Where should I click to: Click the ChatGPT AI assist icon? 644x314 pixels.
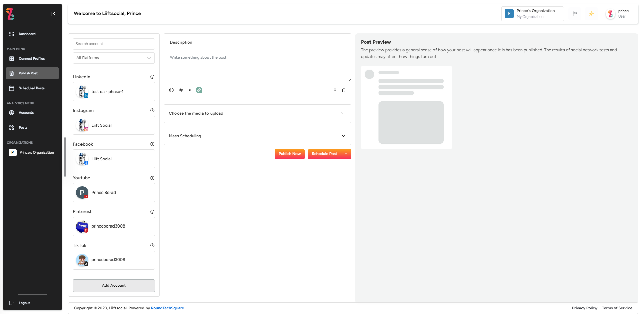coord(199,90)
